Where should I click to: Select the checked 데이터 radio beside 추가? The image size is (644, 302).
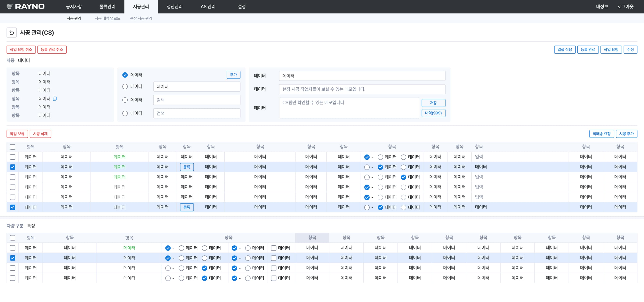tap(125, 75)
